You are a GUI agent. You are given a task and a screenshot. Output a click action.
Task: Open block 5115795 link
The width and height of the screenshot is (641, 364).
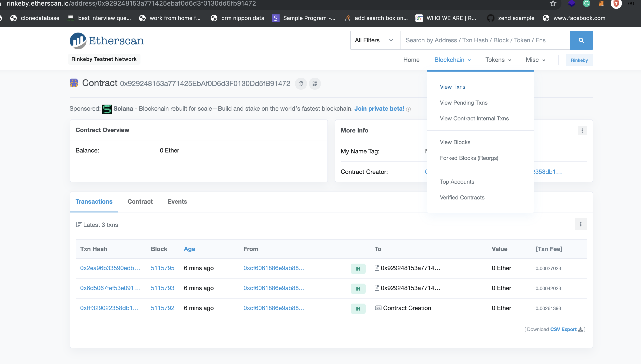pos(162,268)
